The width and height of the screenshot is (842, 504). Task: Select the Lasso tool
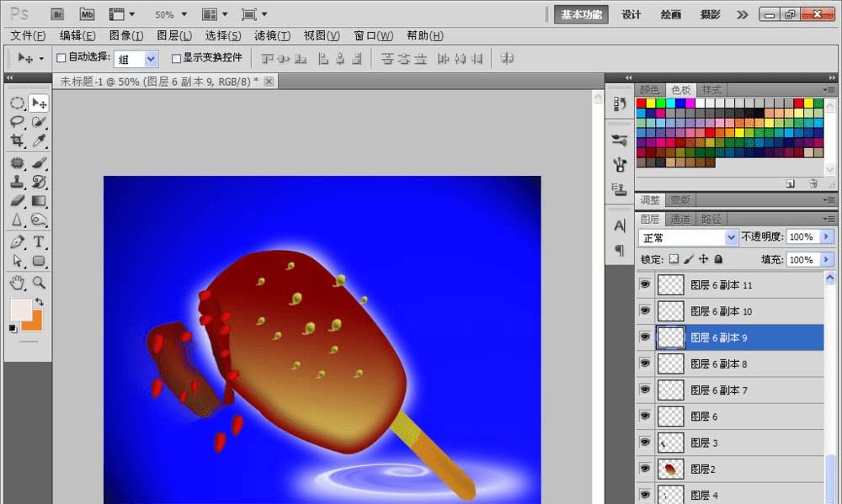point(17,122)
